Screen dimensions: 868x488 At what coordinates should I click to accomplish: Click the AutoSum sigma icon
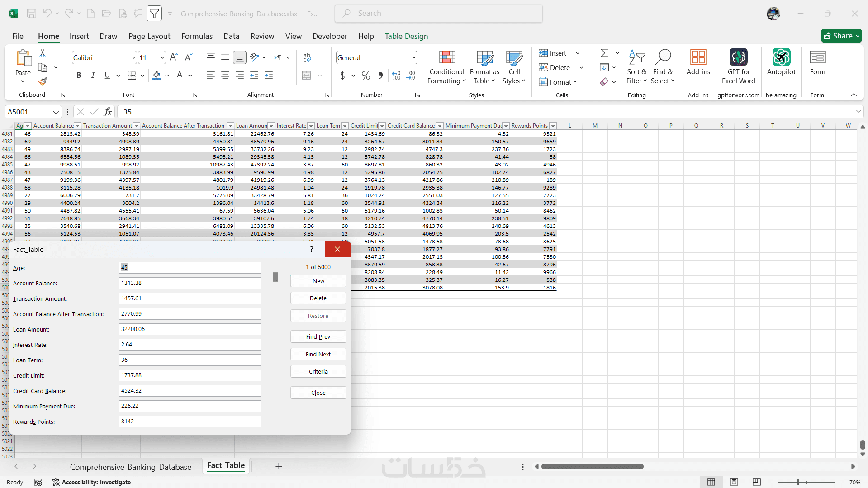(x=604, y=53)
